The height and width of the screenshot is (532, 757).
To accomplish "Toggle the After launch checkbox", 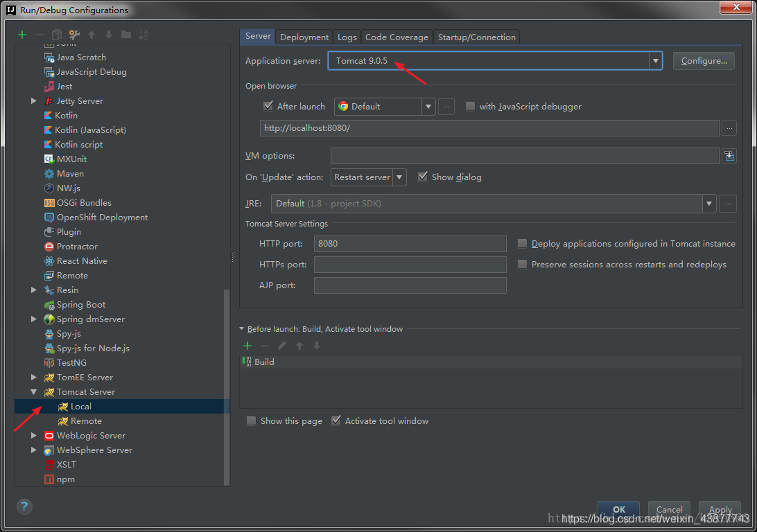I will tap(268, 106).
